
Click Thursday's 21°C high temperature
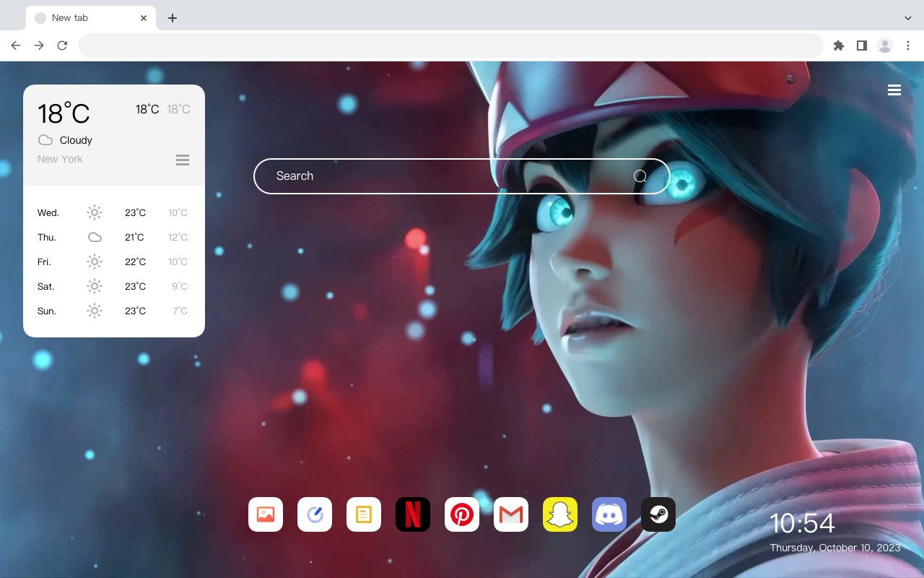coord(135,237)
